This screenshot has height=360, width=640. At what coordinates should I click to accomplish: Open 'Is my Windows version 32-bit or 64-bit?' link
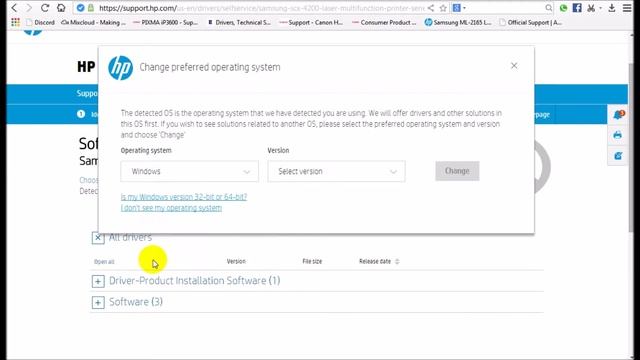[184, 197]
